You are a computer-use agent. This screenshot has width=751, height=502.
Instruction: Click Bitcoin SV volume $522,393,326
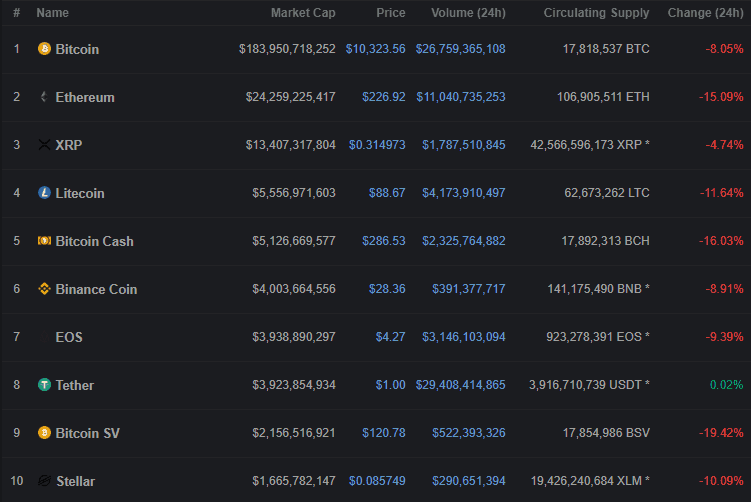(x=468, y=433)
